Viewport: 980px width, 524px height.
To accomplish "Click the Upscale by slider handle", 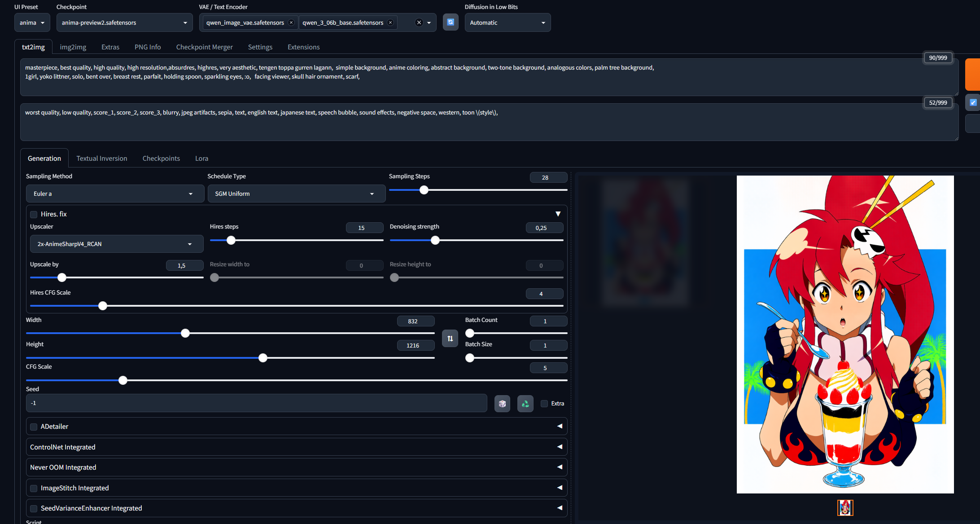I will [62, 277].
